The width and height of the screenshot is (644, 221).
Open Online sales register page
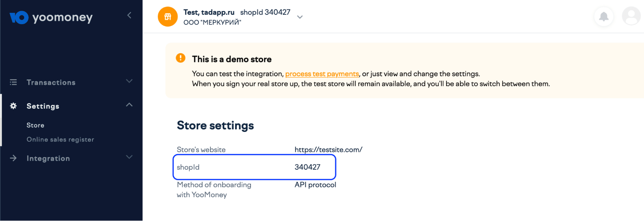(60, 139)
